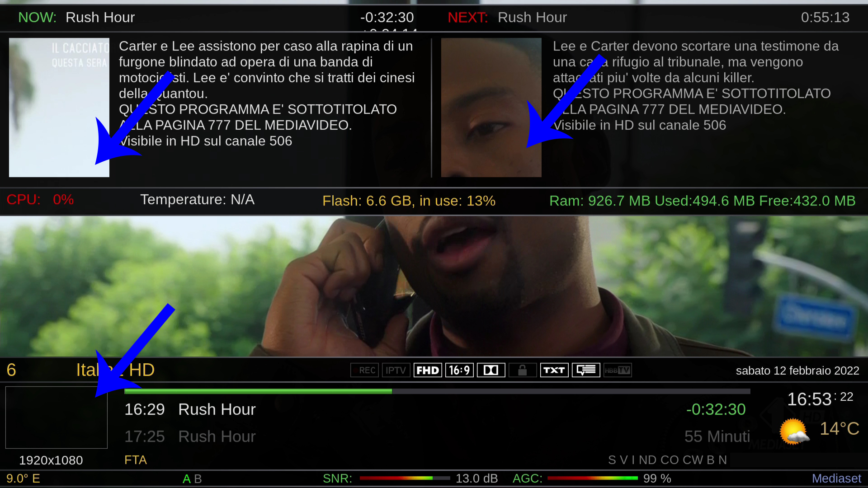This screenshot has height=488, width=868.
Task: Click the FHD resolution icon
Action: [428, 371]
